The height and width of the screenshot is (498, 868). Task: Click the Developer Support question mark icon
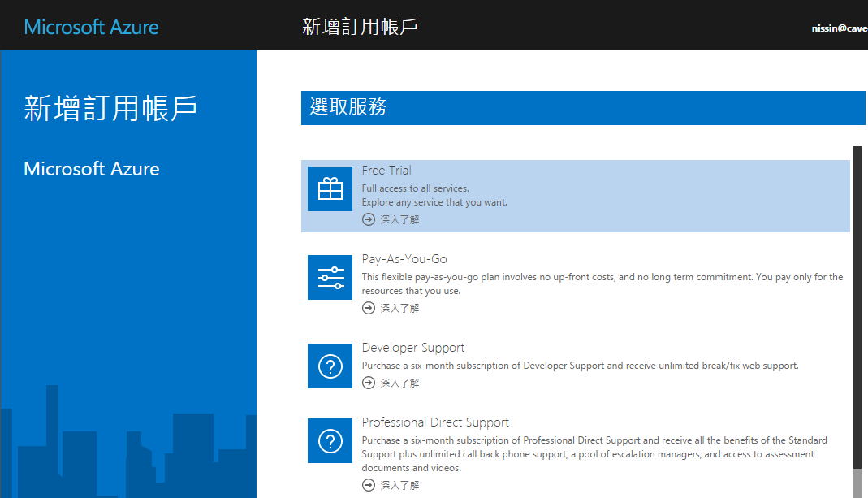click(x=330, y=366)
